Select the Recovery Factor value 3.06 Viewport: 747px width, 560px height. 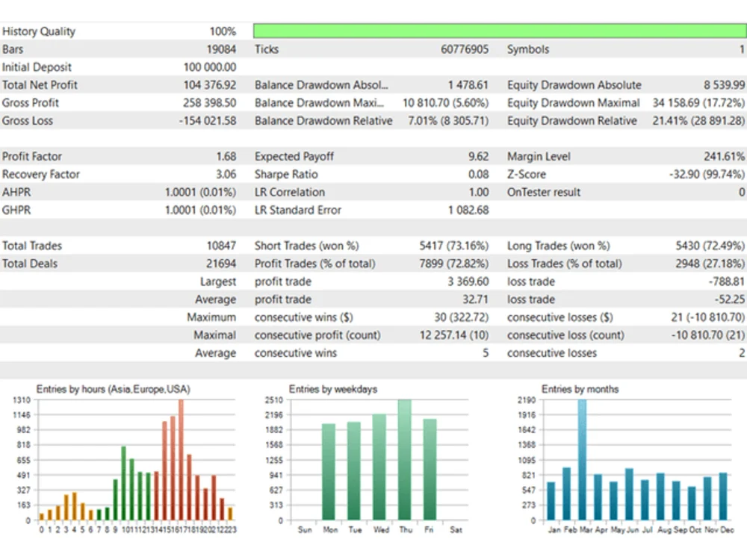point(226,174)
